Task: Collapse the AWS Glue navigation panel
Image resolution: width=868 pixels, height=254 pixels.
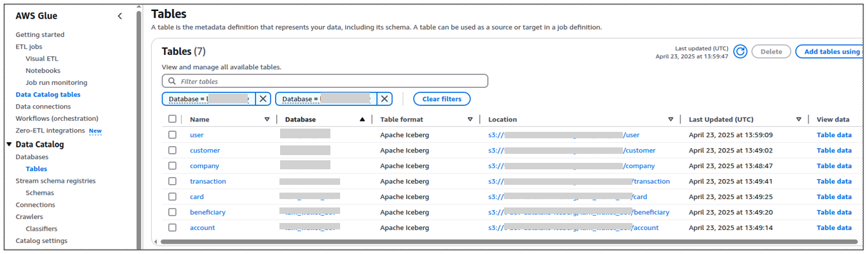Action: click(119, 16)
